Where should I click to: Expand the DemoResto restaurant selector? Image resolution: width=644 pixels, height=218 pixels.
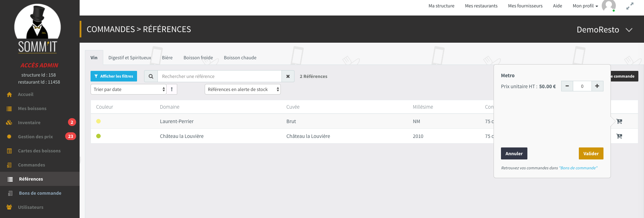629,30
